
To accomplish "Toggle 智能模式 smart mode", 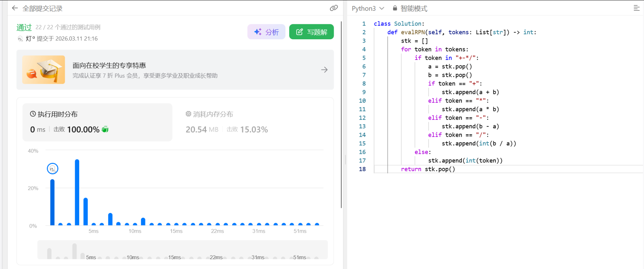I will pos(414,8).
